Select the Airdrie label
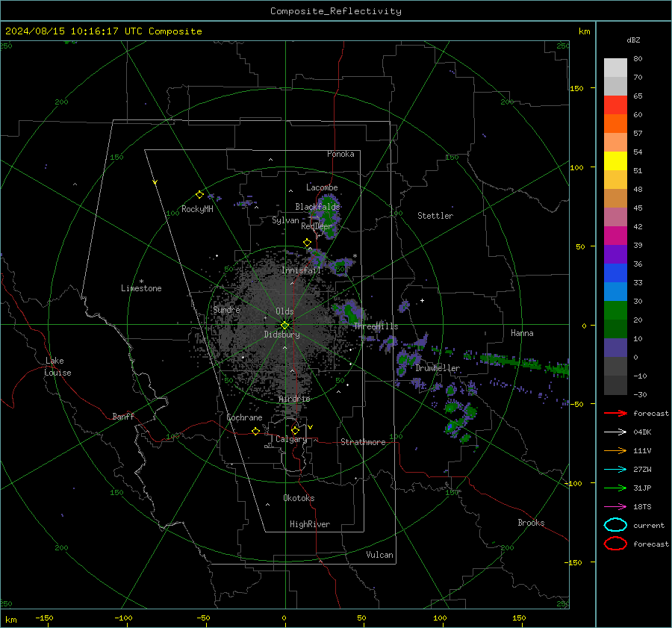 (x=294, y=399)
